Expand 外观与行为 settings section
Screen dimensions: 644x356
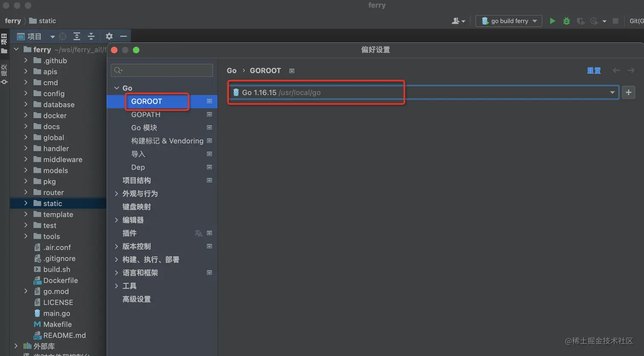(116, 194)
